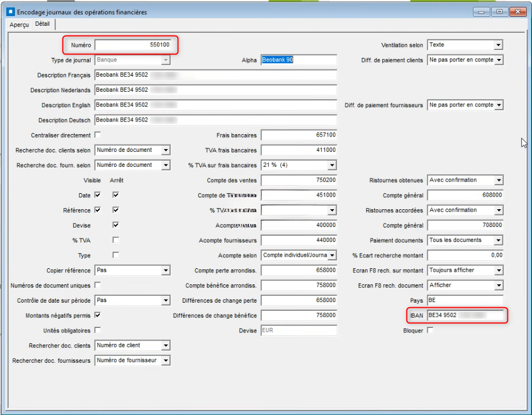Open the Ventilation selon dropdown
532x415 pixels.
(x=498, y=45)
